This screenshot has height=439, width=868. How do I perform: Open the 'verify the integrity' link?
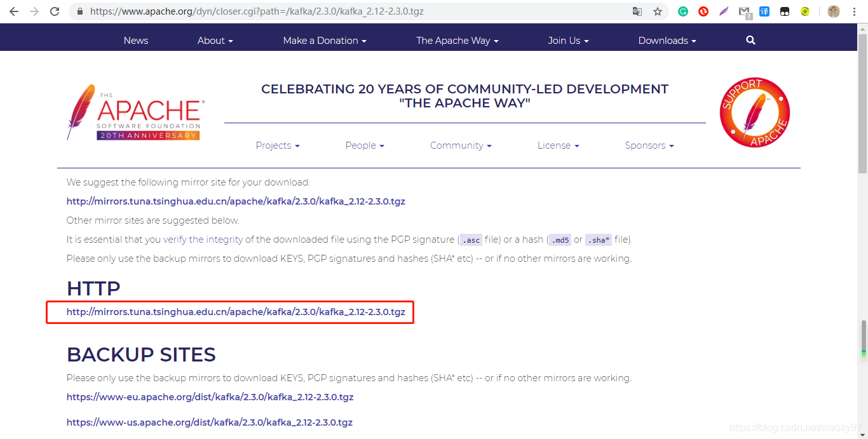pos(203,240)
